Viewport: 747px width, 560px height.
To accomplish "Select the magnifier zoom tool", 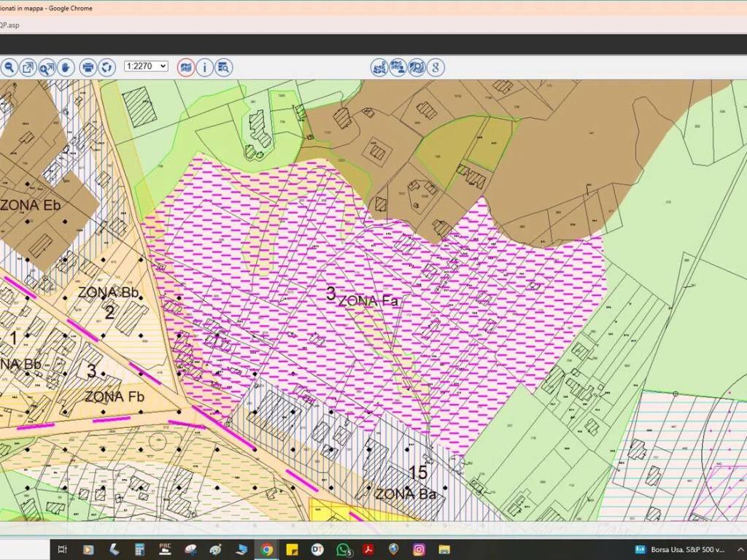I will (x=9, y=67).
